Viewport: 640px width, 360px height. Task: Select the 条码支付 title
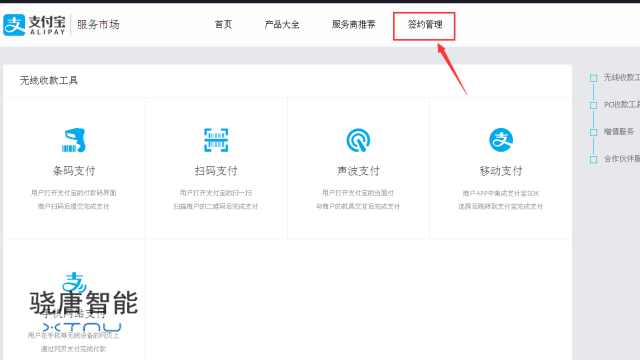74,171
